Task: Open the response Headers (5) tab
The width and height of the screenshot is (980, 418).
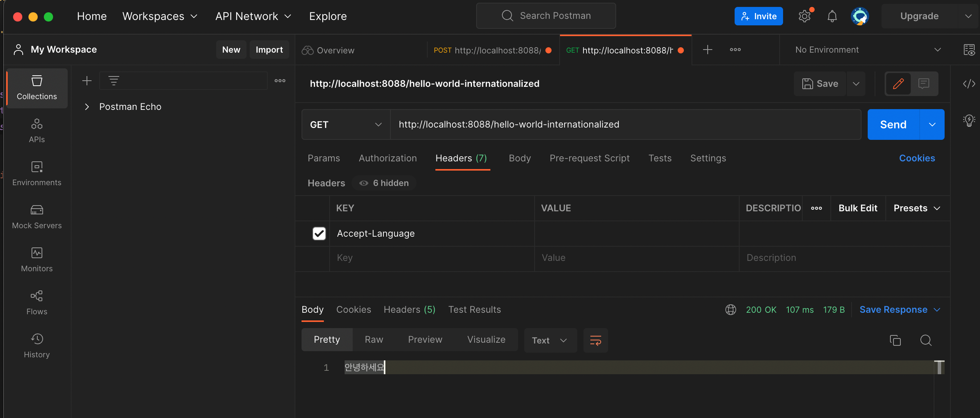Action: point(410,310)
